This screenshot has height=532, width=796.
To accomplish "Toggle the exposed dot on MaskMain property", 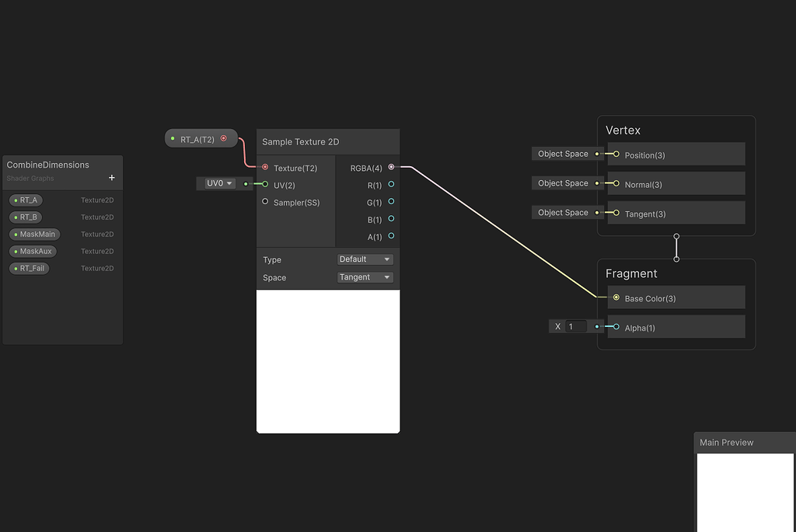I will point(16,234).
